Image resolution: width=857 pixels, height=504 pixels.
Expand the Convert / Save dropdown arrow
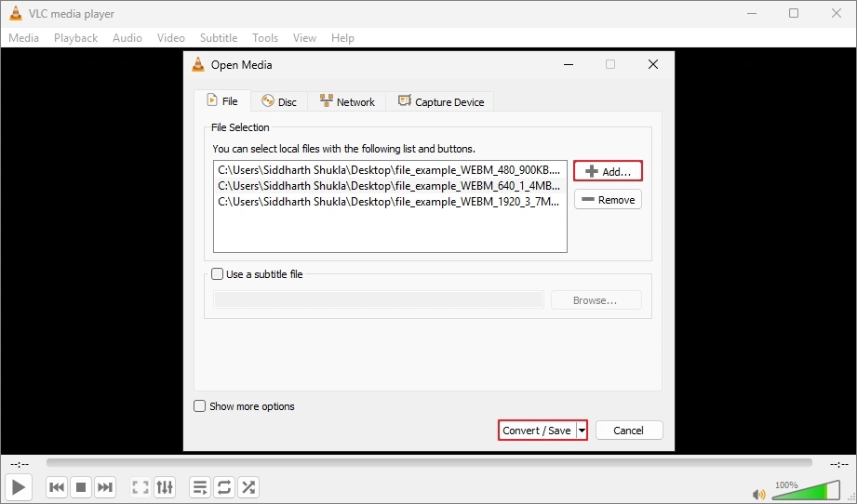(x=582, y=431)
